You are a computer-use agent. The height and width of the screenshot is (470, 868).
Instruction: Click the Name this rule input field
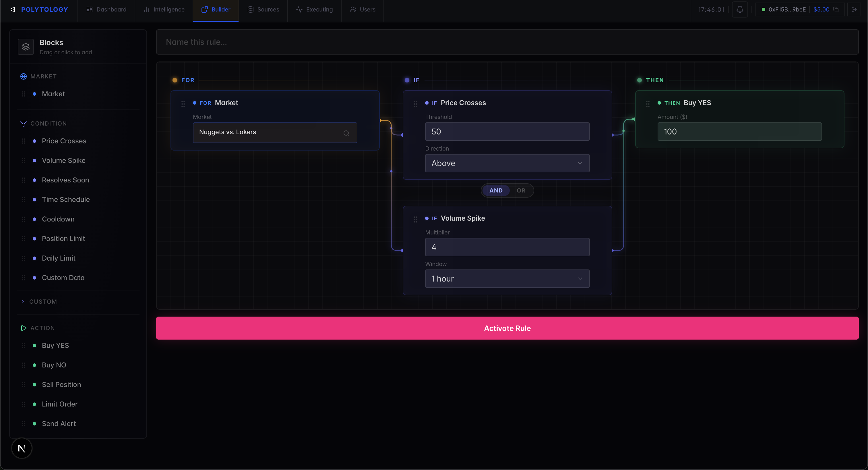507,42
